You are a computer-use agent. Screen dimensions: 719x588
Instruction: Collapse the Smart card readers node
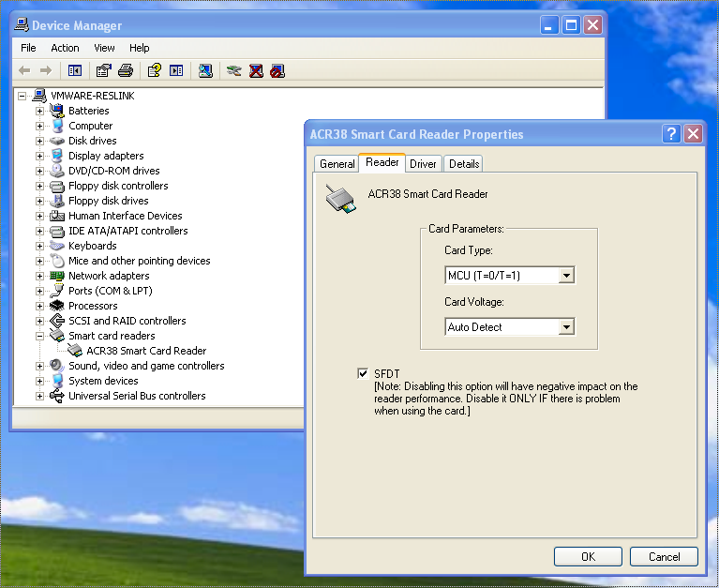[x=40, y=336]
